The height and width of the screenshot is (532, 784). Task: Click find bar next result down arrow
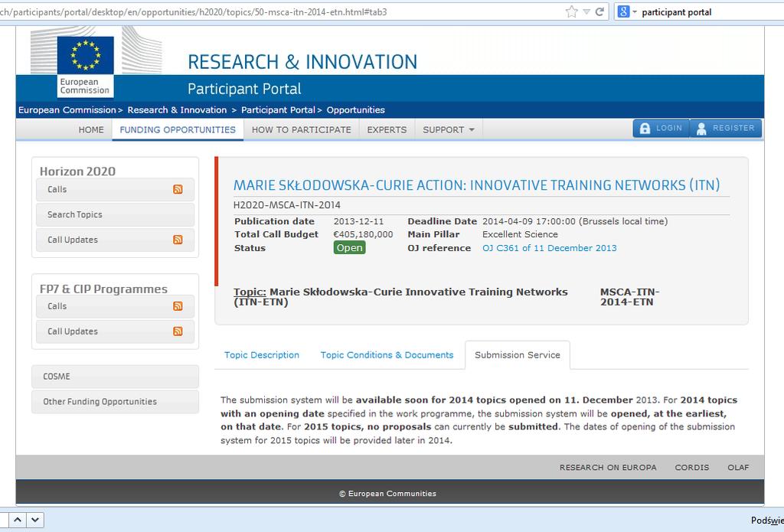(x=35, y=520)
